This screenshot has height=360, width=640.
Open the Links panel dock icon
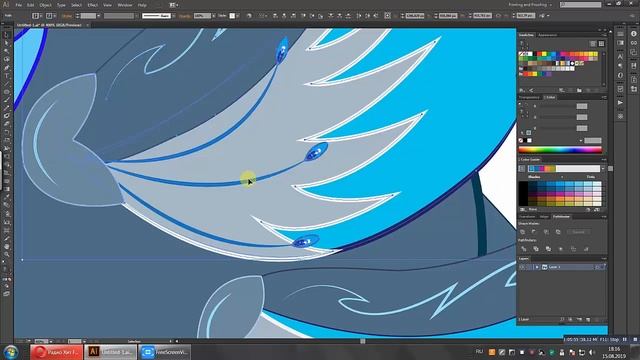(x=633, y=43)
